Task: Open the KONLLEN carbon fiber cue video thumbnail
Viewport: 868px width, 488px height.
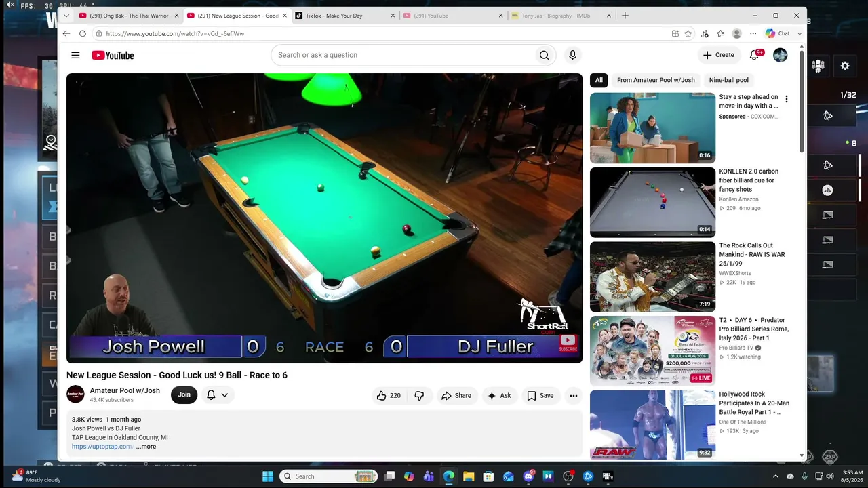Action: pyautogui.click(x=652, y=202)
